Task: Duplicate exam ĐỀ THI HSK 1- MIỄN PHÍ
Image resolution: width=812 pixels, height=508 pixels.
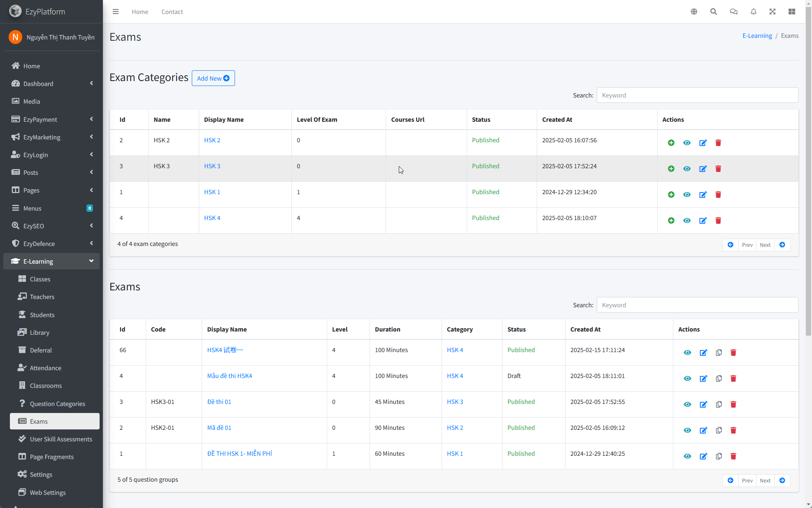Action: point(719,456)
